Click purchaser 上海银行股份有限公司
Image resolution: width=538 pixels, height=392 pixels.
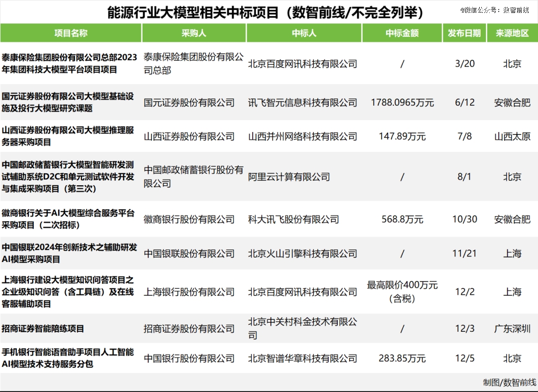point(189,292)
